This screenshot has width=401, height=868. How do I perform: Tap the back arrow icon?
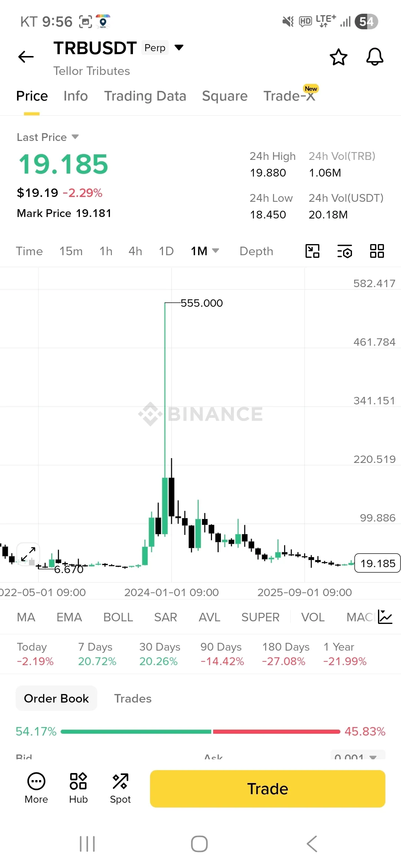coord(26,57)
